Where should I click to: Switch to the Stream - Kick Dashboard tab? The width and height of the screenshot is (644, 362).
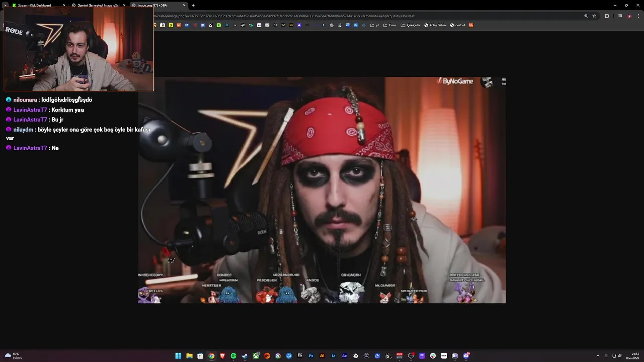(38, 5)
